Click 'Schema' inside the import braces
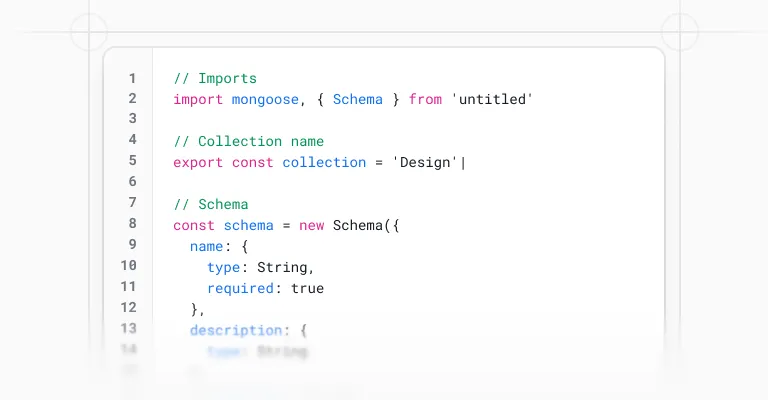Screen dimensions: 768x400 [358, 99]
